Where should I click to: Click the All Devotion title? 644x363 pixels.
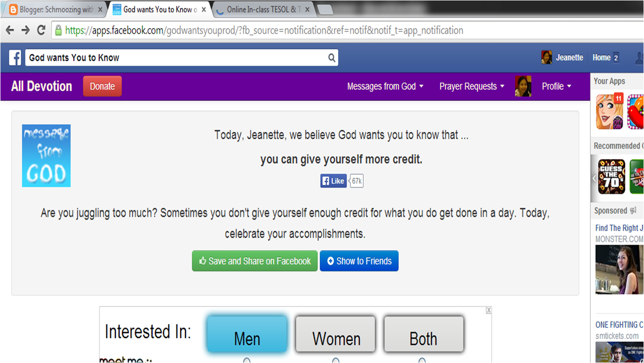pos(41,86)
